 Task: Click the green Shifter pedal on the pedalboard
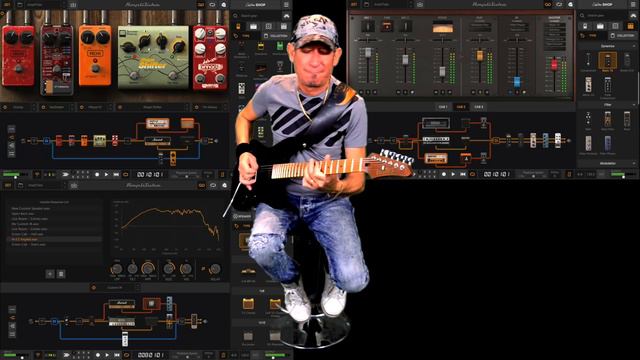click(x=153, y=57)
